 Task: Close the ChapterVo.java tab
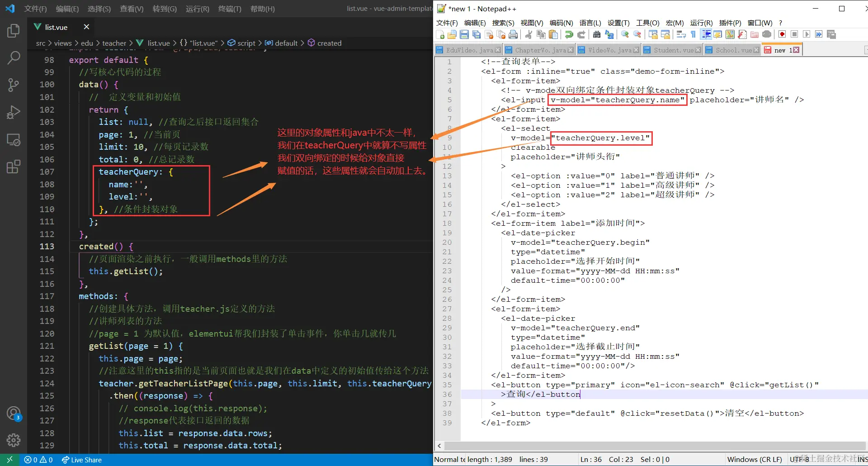pyautogui.click(x=571, y=50)
